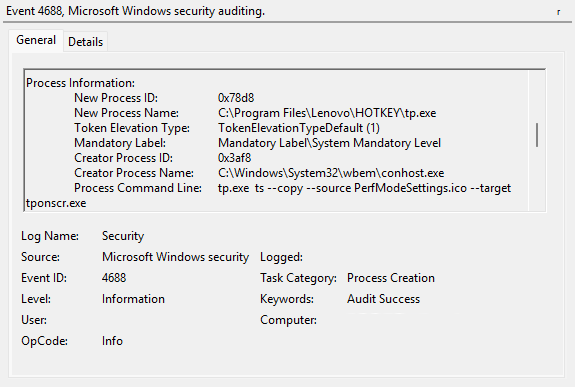Click the Source value Microsoft Windows security
The width and height of the screenshot is (575, 387).
click(175, 257)
